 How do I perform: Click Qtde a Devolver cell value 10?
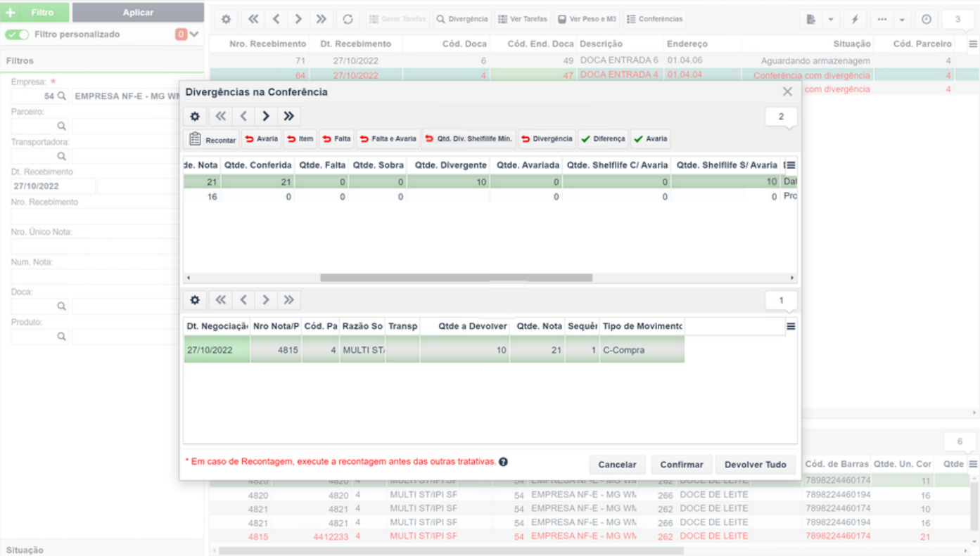pyautogui.click(x=465, y=350)
